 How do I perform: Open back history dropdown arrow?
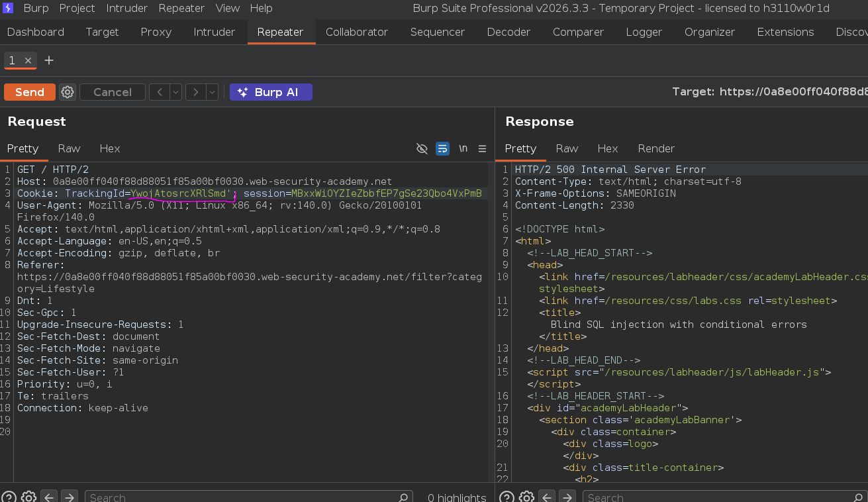176,92
